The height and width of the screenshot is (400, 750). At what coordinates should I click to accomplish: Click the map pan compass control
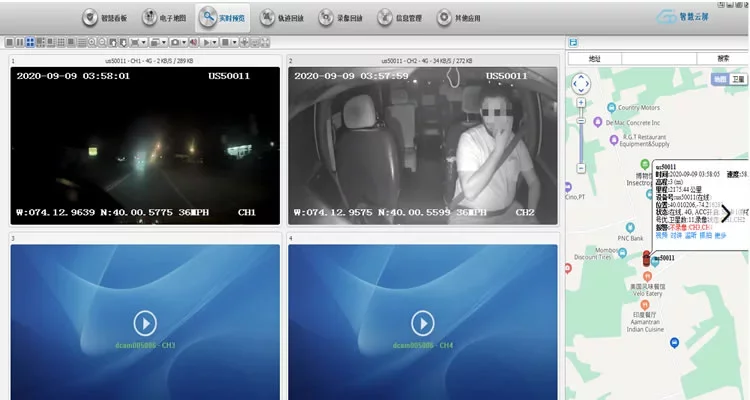pos(583,85)
